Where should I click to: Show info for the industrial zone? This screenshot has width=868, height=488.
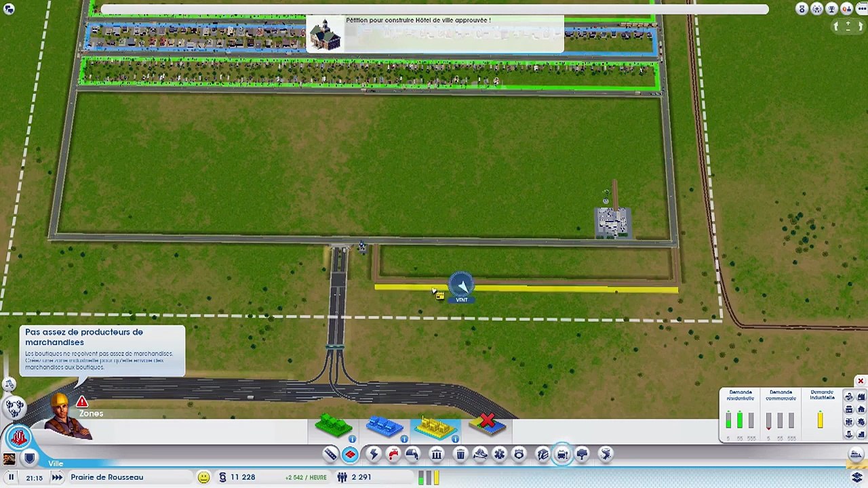coord(455,439)
